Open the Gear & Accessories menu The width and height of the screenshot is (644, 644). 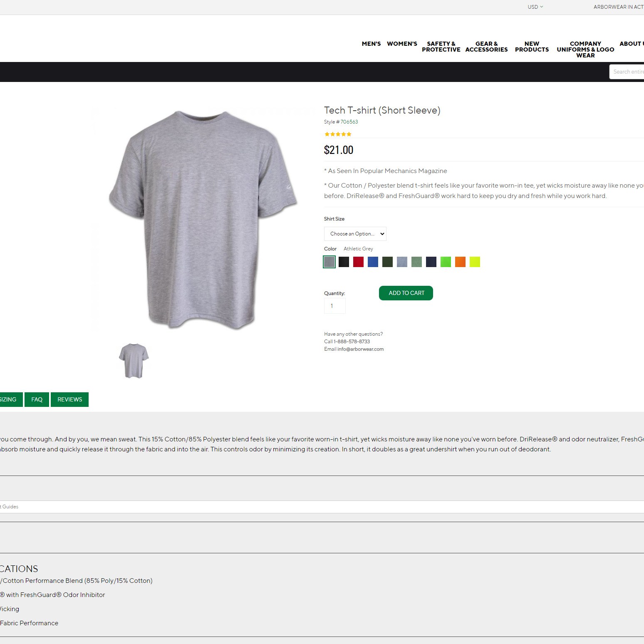[486, 47]
